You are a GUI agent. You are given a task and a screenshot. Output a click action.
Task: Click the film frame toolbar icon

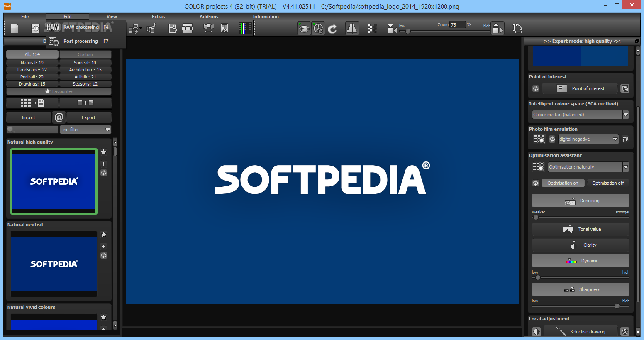click(x=188, y=28)
